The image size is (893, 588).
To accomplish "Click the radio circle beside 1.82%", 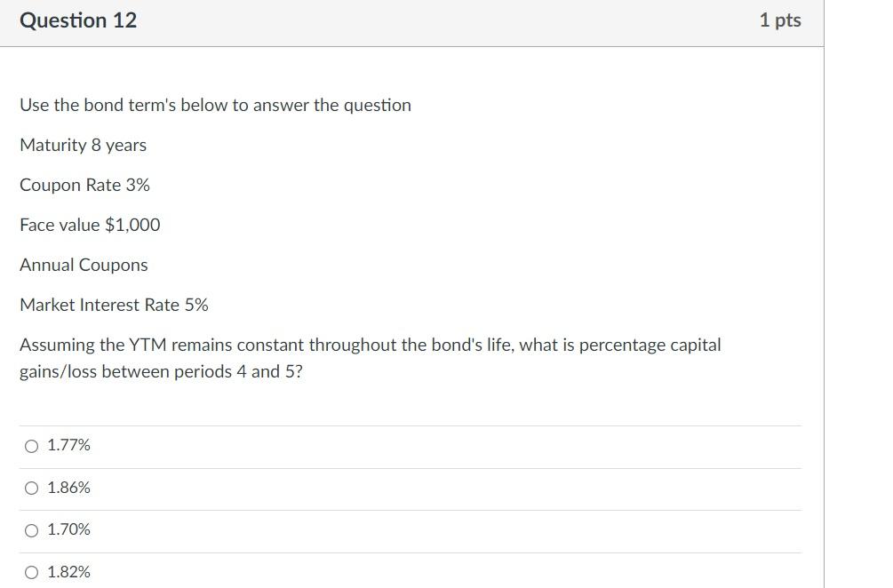I will click(30, 572).
